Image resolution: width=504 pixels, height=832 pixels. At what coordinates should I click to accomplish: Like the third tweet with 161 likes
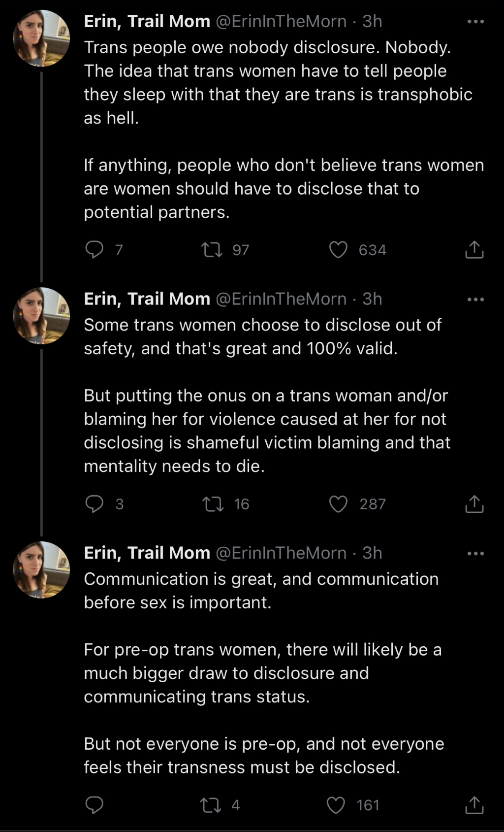click(x=336, y=805)
